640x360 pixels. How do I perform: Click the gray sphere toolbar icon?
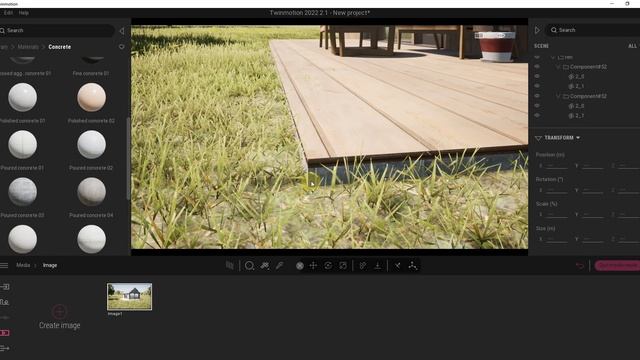click(x=300, y=266)
